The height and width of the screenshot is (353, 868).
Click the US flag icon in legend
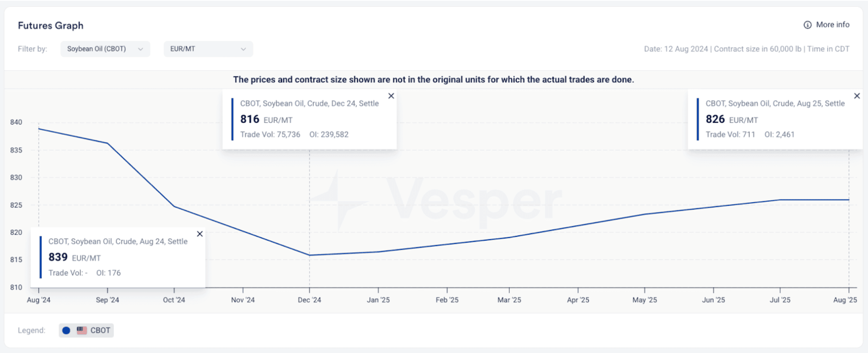pos(82,330)
